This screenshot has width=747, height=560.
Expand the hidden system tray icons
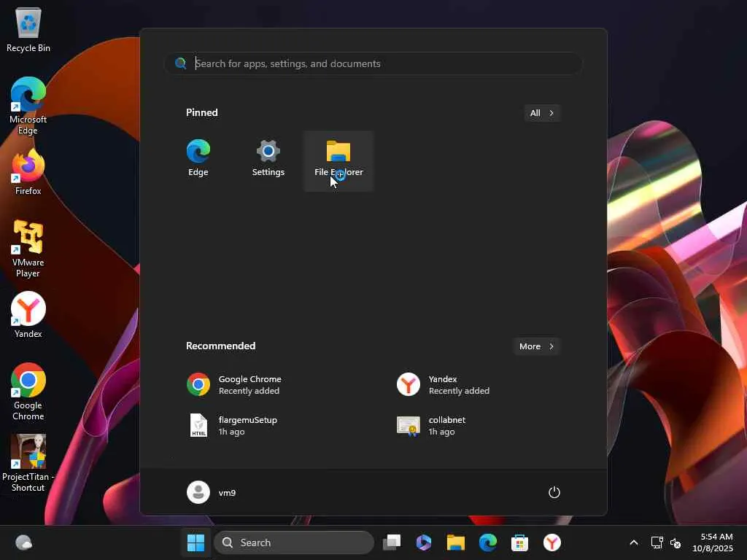pyautogui.click(x=634, y=542)
